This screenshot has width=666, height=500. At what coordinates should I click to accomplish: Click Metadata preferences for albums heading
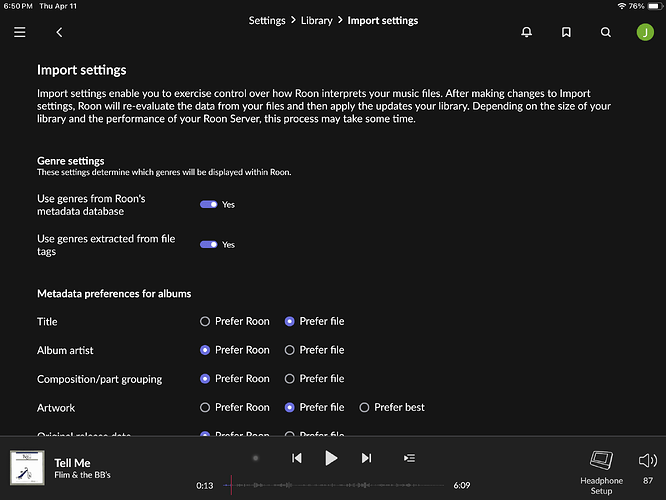click(x=114, y=294)
